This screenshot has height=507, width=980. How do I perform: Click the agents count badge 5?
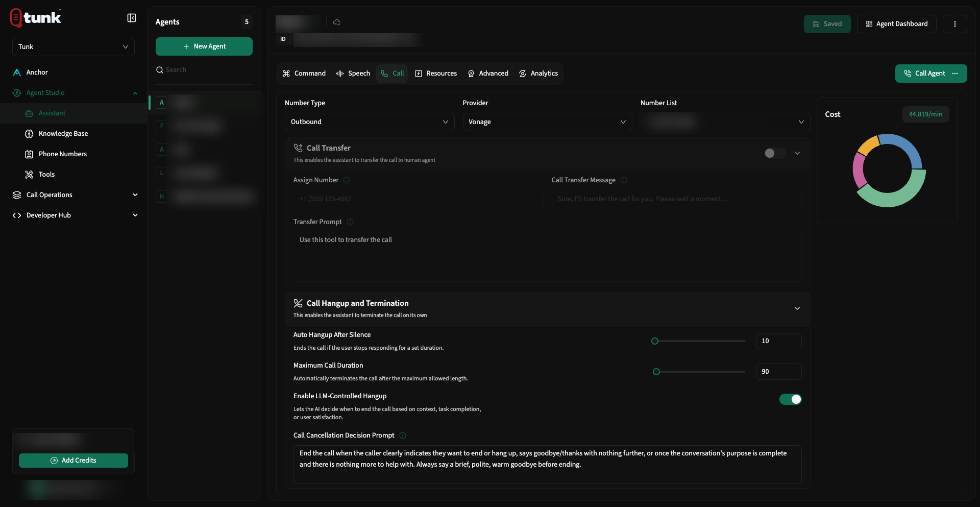tap(247, 22)
